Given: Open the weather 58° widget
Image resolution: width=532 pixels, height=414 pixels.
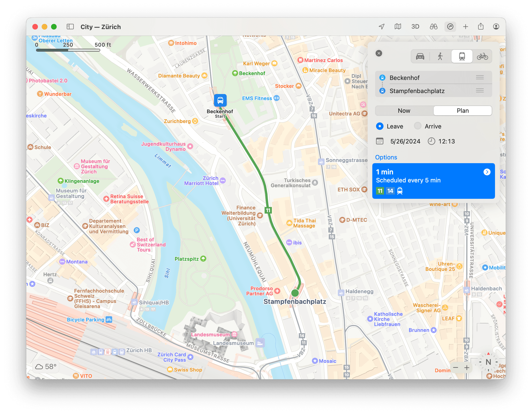Looking at the screenshot, I should pos(46,366).
